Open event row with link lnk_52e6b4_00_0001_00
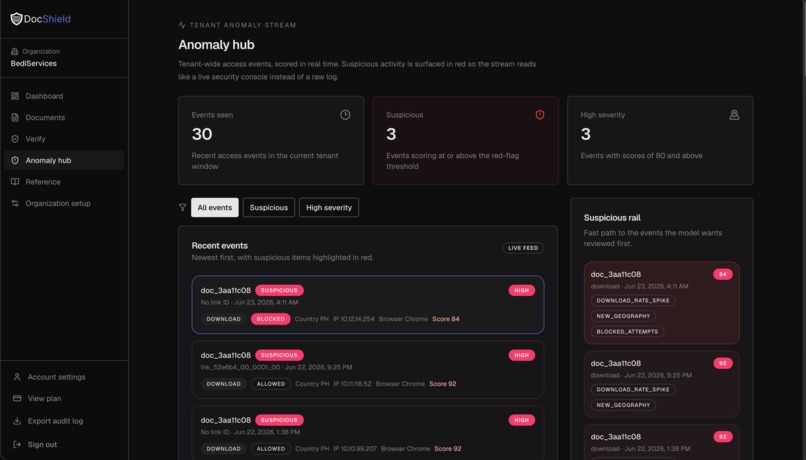The width and height of the screenshot is (806, 460). [368, 370]
